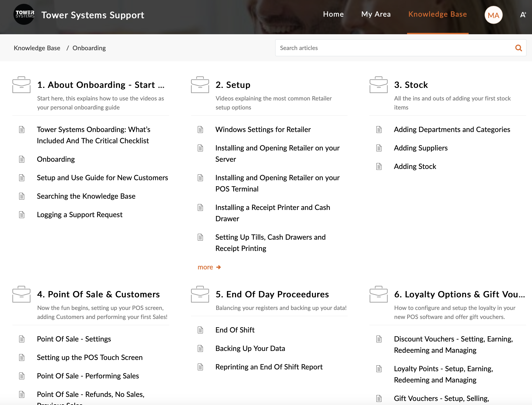
Task: Click the briefcase icon for Loyalty Options
Action: click(378, 294)
